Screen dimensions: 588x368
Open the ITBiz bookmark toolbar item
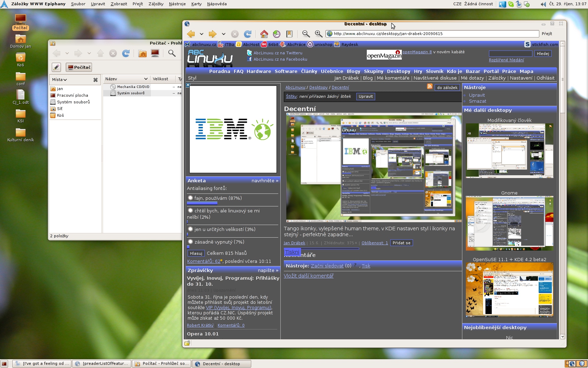click(x=226, y=45)
